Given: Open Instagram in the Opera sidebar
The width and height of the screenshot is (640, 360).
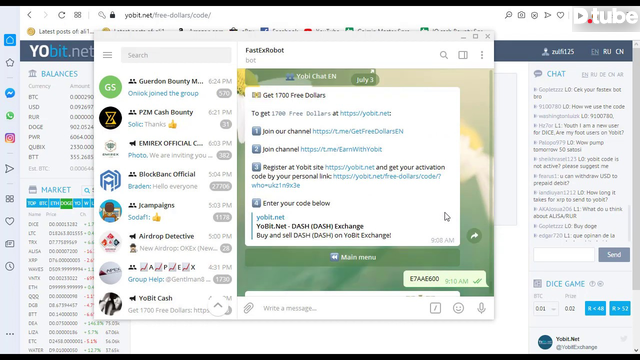Looking at the screenshot, I should coord(10,138).
